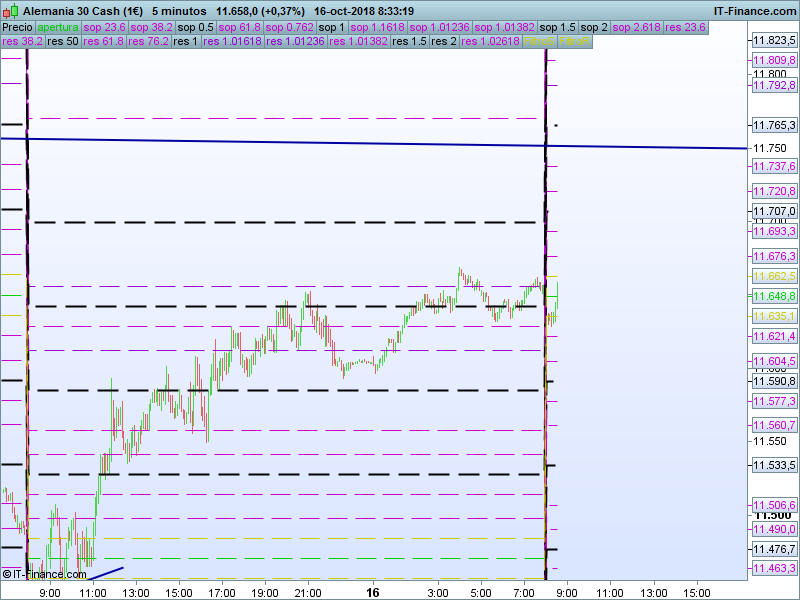Open the res 1.02618 legend label

tap(490, 41)
